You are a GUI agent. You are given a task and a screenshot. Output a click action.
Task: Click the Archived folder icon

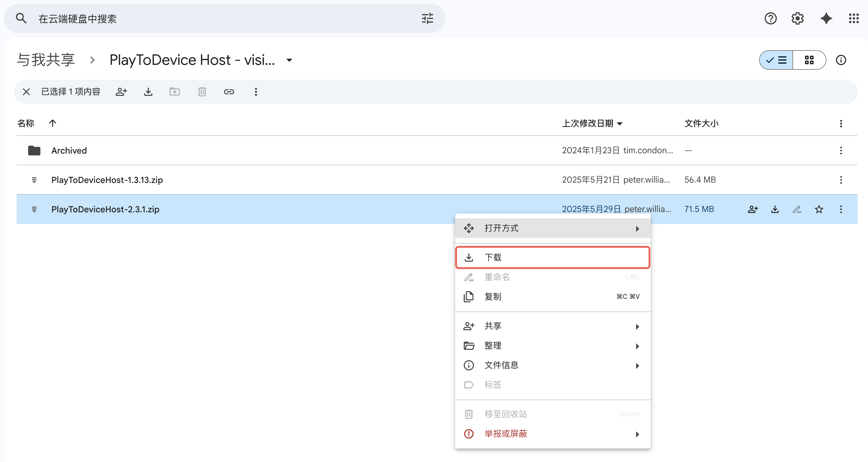34,150
